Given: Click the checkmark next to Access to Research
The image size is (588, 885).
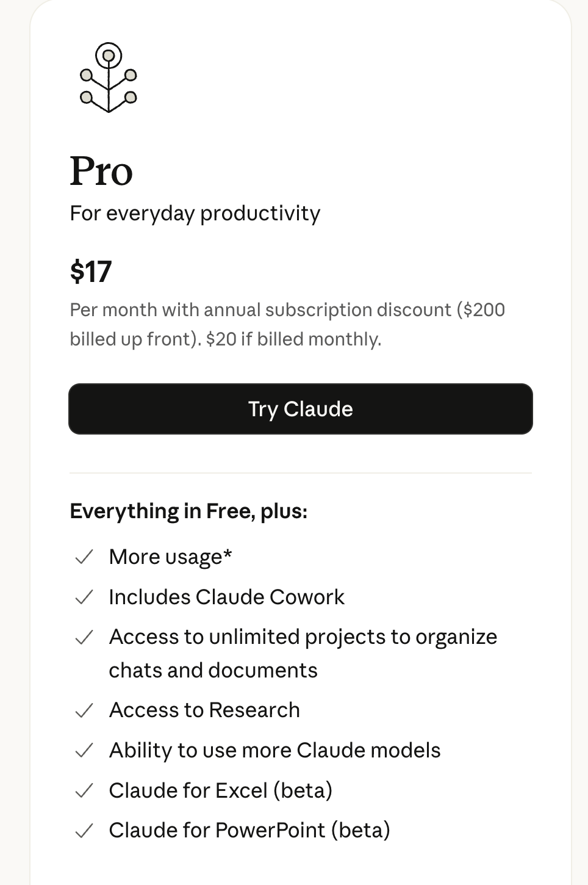Looking at the screenshot, I should pos(84,710).
